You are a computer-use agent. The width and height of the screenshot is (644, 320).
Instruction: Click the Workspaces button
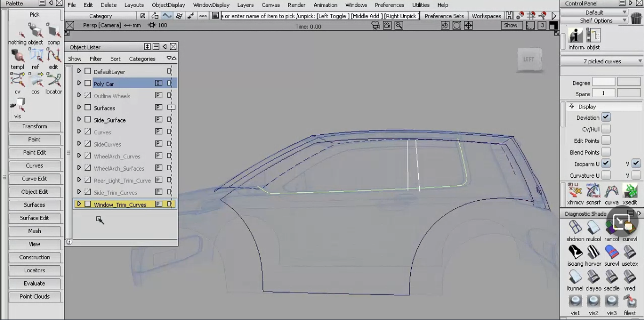[x=486, y=16]
